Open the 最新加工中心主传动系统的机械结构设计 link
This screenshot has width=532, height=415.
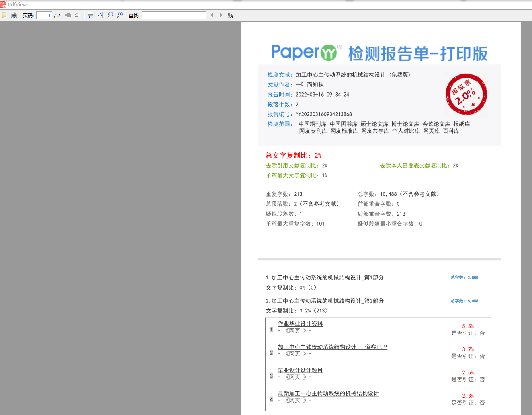tap(328, 394)
